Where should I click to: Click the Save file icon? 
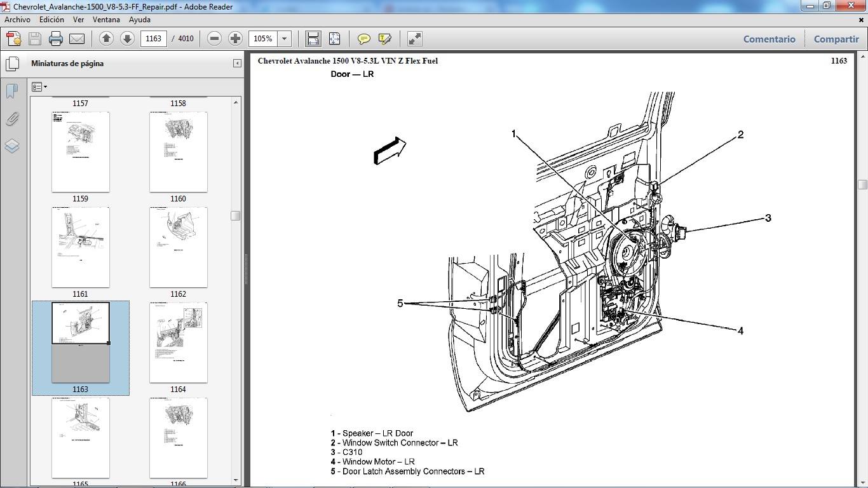(35, 39)
